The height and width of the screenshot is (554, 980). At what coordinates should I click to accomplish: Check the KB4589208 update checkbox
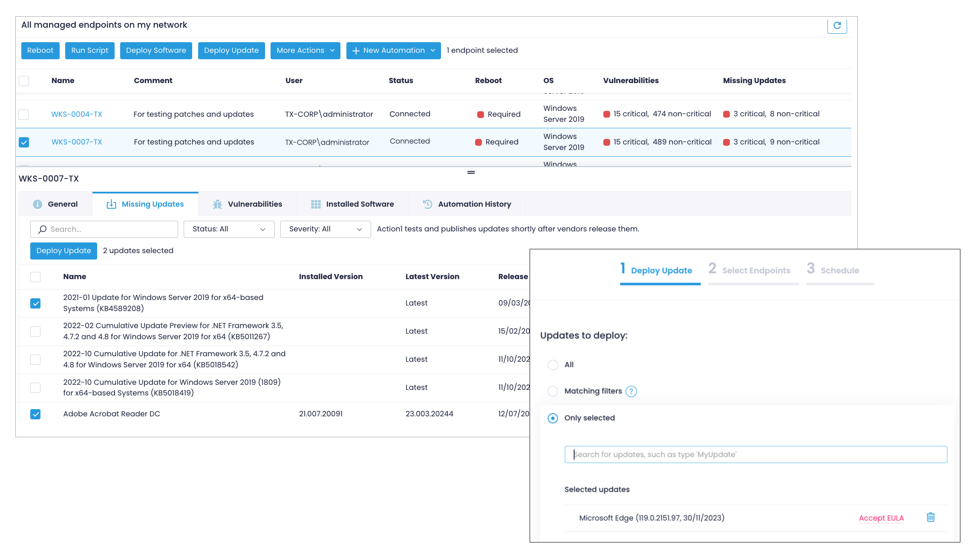click(35, 303)
